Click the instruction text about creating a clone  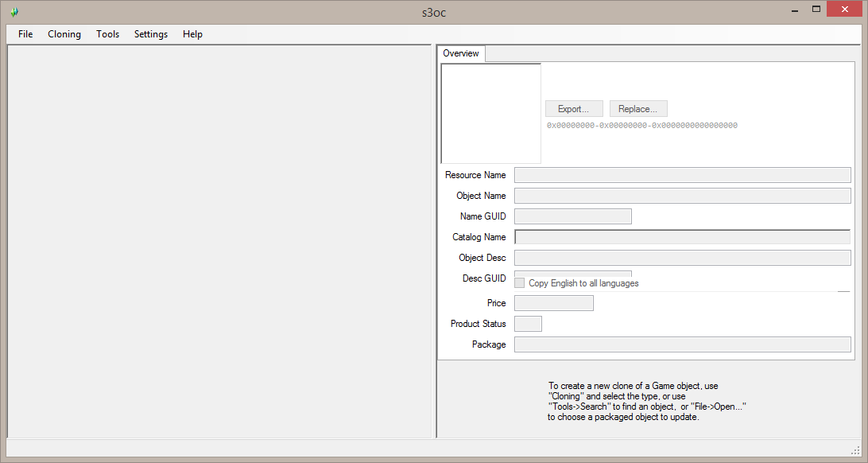tap(646, 402)
